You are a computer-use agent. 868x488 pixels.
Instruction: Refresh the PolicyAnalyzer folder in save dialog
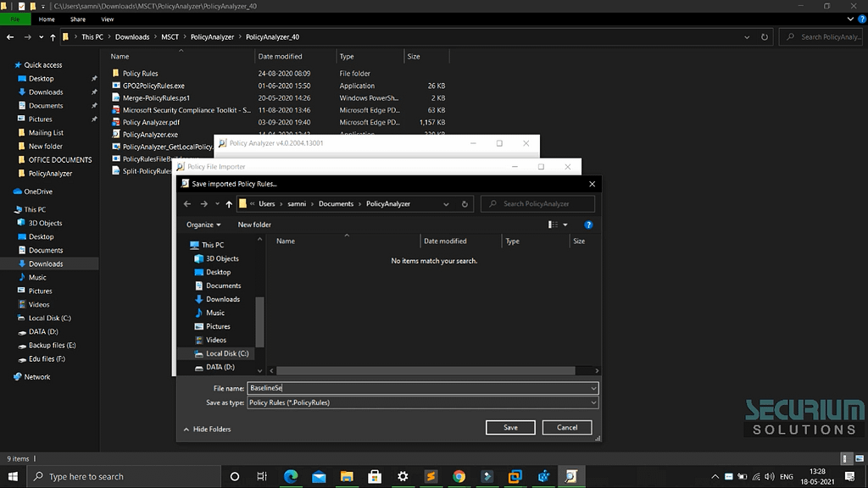pyautogui.click(x=465, y=204)
